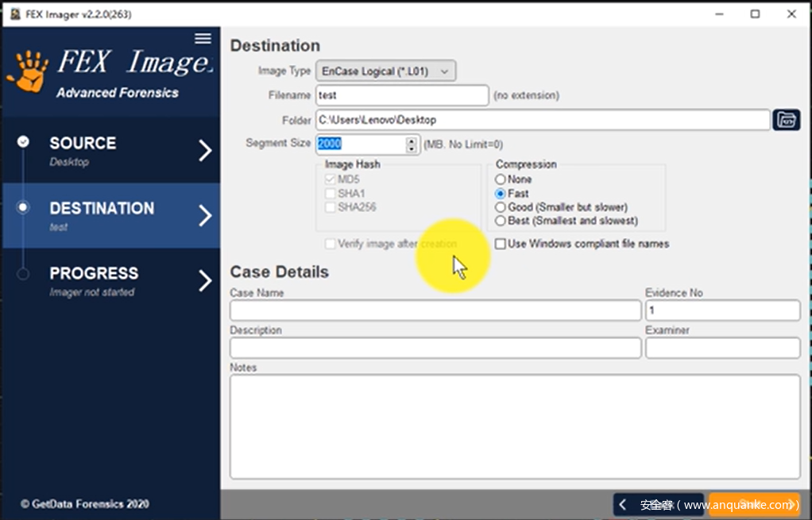812x520 pixels.
Task: Click the folder browse icon beside Folder field
Action: (x=786, y=120)
